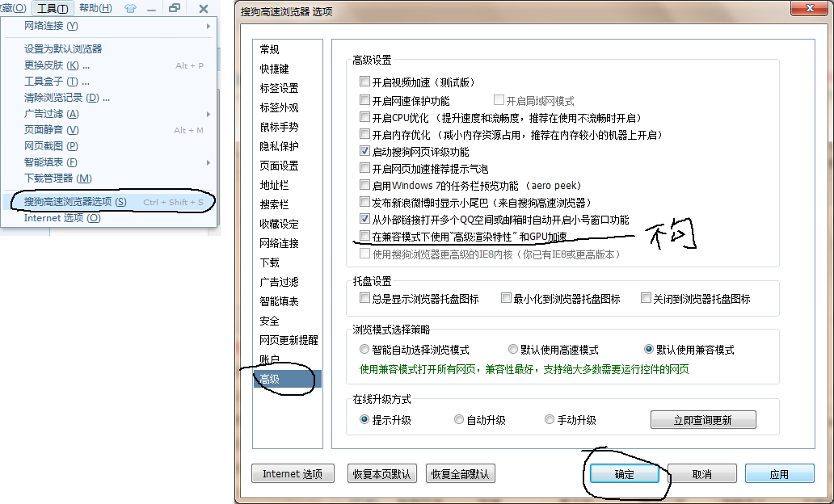Expand the 智能填表(F) submenu
Viewport: 834px width, 504px height.
(108, 162)
